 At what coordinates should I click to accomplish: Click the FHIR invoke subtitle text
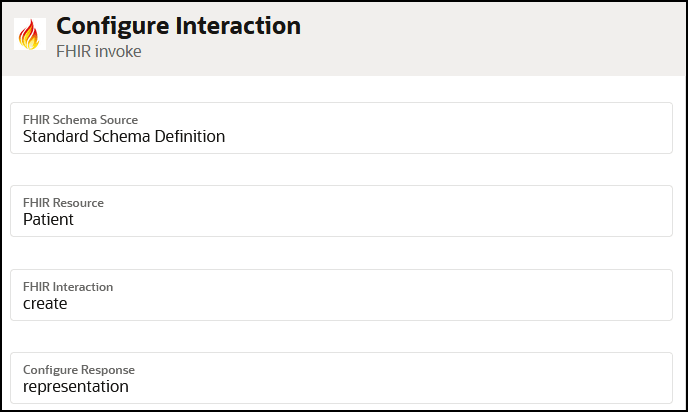click(x=98, y=51)
